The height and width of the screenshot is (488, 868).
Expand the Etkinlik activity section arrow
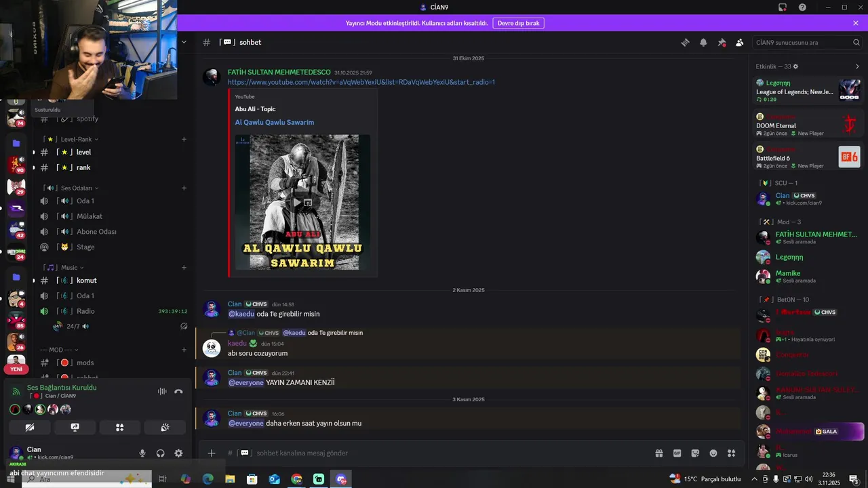[x=857, y=66]
